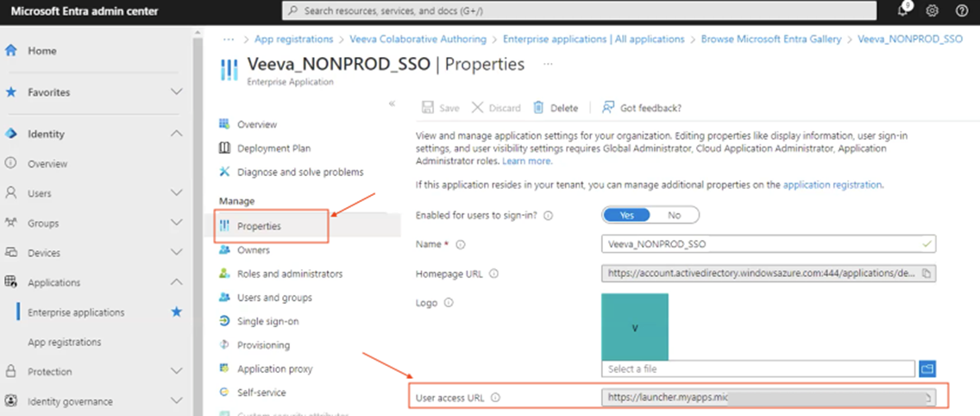Expand breadcrumb ellipsis for hidden items
The width and height of the screenshot is (980, 416).
point(229,39)
